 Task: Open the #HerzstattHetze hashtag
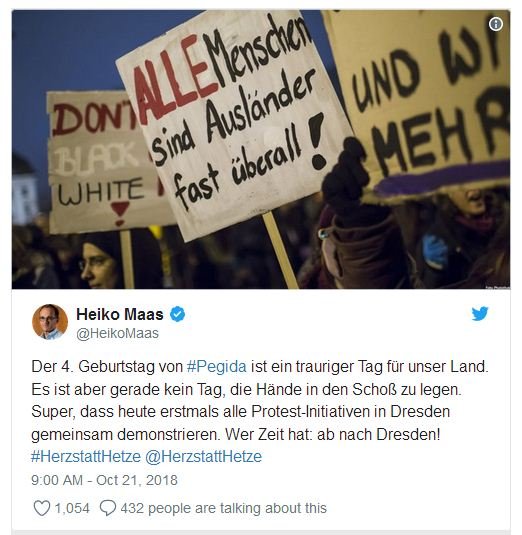tap(86, 457)
